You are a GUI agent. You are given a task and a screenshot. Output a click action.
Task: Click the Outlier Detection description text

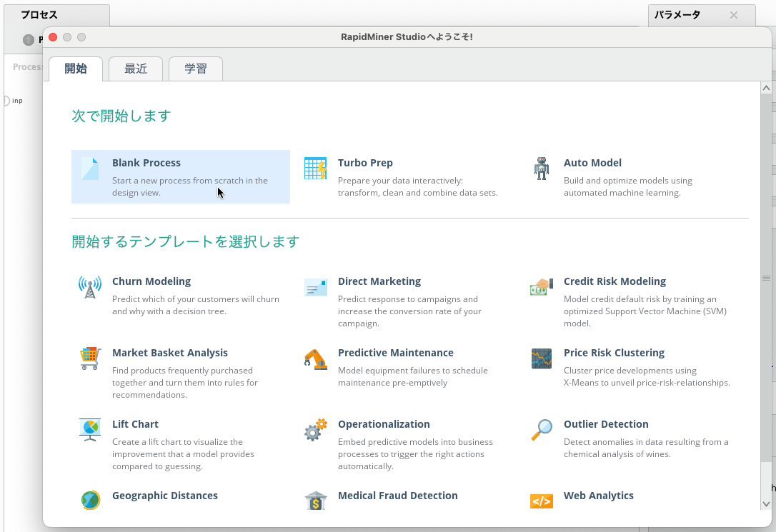pyautogui.click(x=646, y=448)
